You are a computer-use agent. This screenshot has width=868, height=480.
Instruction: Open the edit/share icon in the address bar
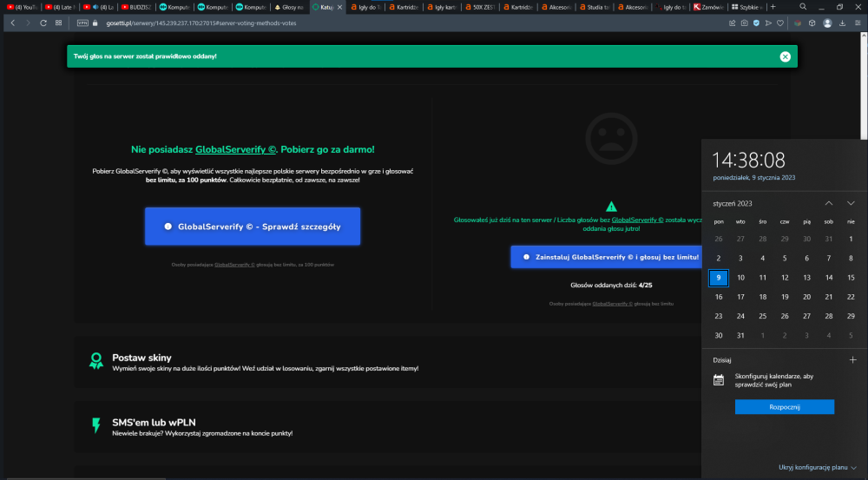pyautogui.click(x=732, y=23)
